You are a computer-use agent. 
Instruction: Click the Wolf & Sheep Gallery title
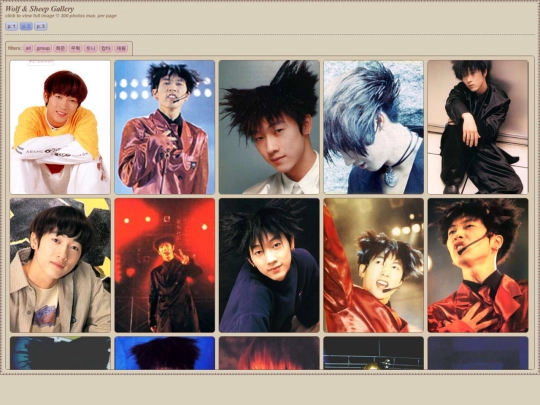click(x=39, y=9)
